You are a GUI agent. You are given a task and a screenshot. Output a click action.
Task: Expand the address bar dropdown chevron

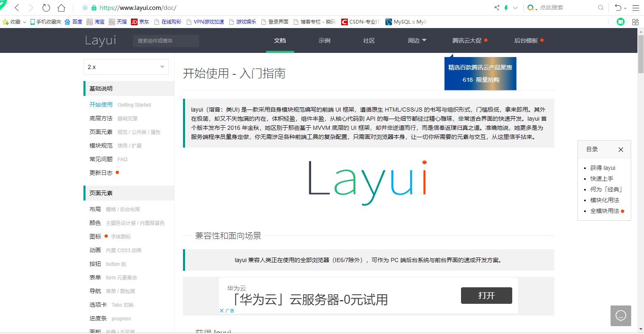click(515, 7)
